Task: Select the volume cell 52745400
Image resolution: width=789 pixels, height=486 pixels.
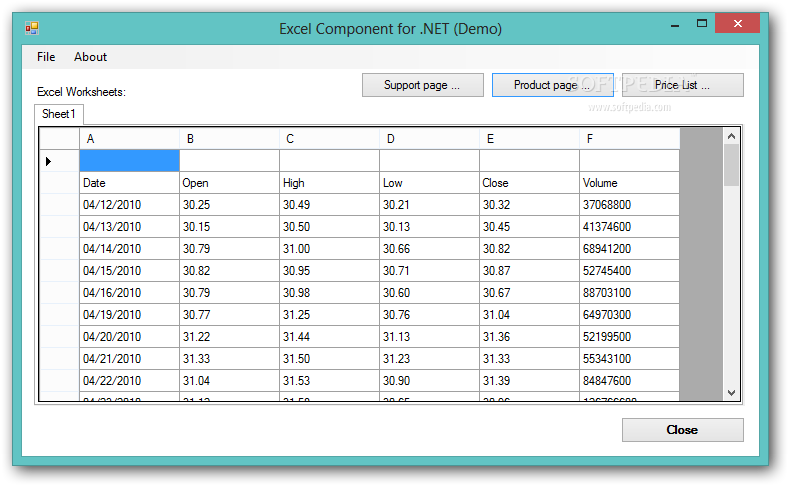Action: [x=629, y=271]
